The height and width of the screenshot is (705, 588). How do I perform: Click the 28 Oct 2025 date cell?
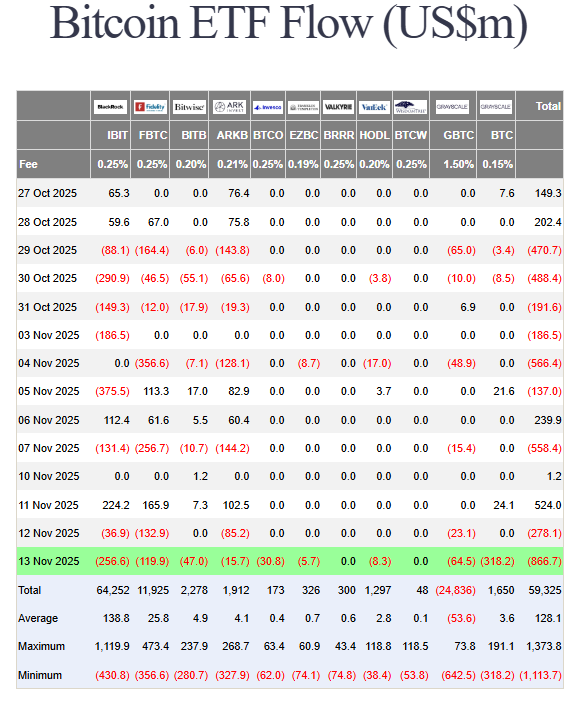[x=47, y=223]
